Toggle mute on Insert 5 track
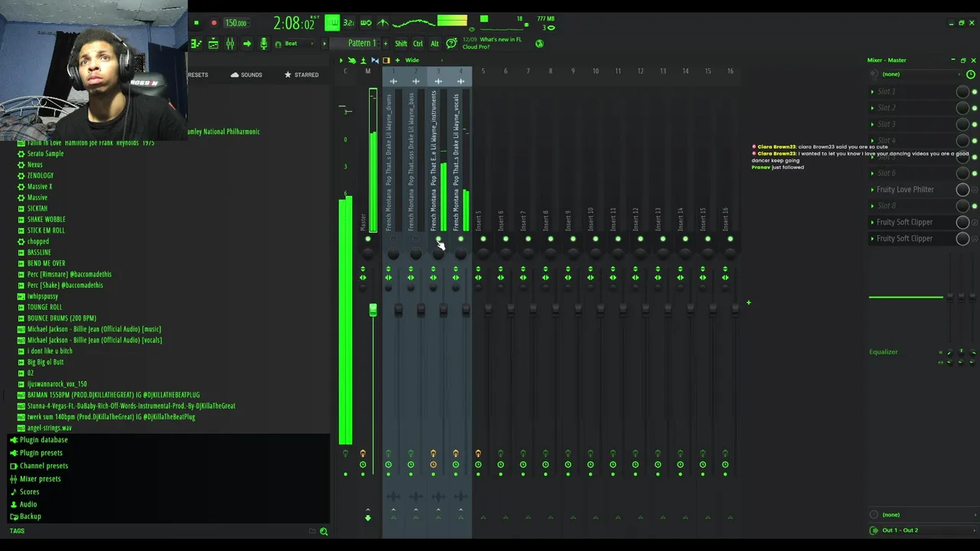 [483, 240]
